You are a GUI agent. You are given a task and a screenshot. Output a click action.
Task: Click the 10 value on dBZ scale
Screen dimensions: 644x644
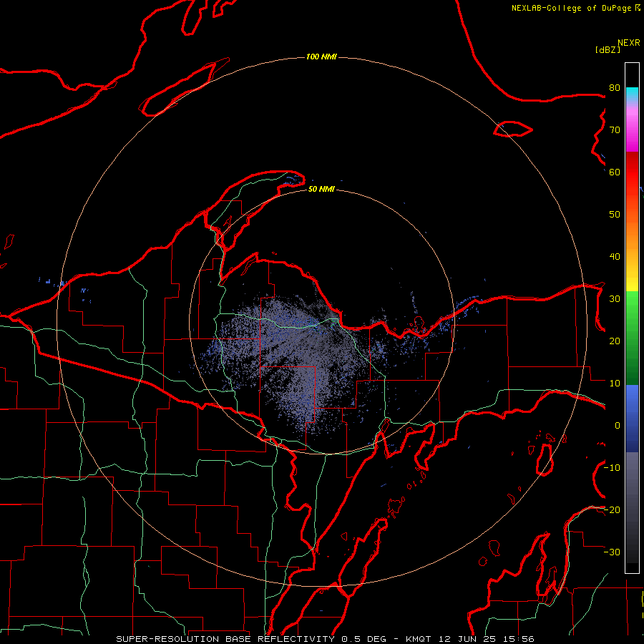[615, 384]
